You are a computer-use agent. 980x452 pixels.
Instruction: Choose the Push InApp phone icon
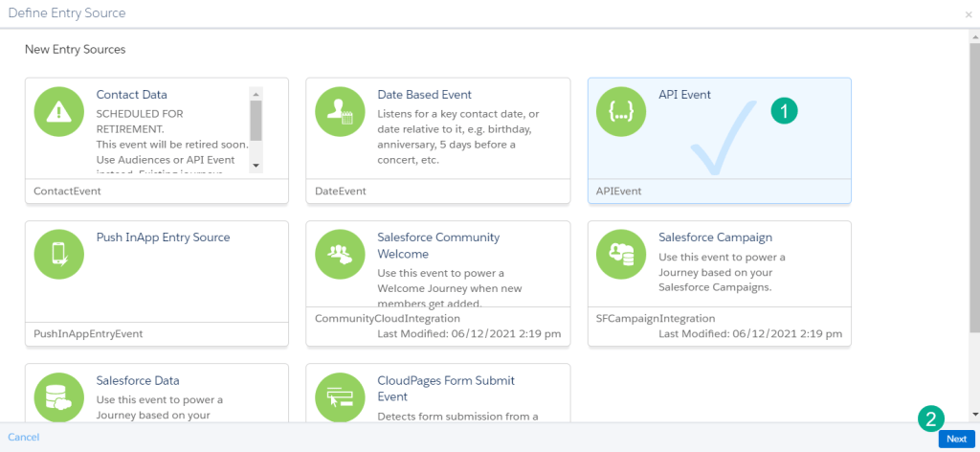click(x=59, y=255)
